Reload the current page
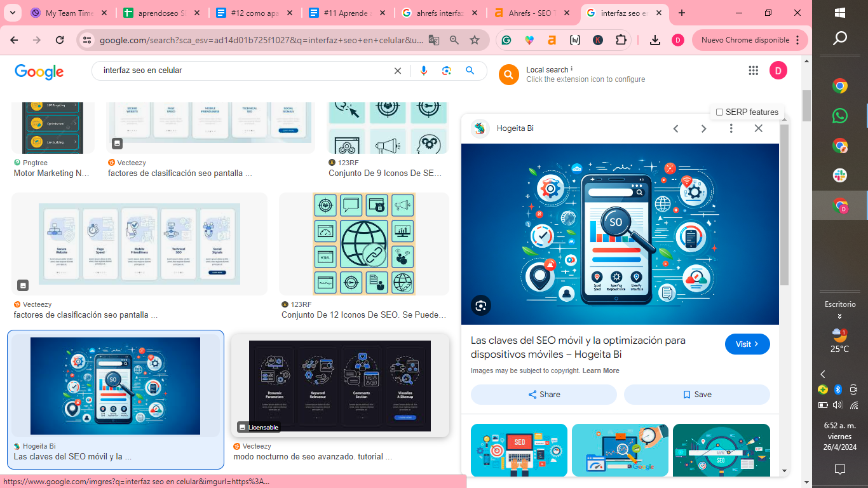 click(60, 40)
